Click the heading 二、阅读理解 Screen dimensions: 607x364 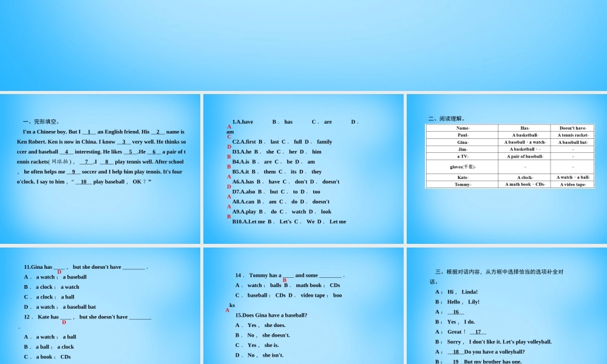pos(446,119)
